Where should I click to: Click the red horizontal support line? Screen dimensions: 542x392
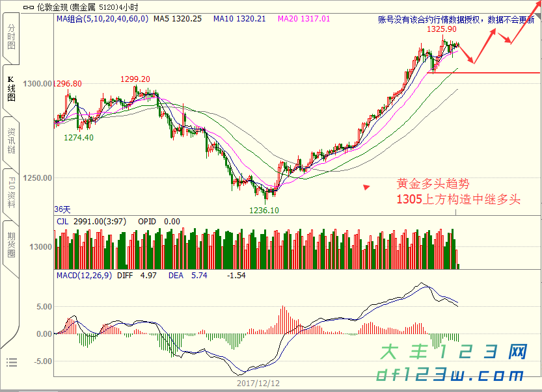(495, 73)
